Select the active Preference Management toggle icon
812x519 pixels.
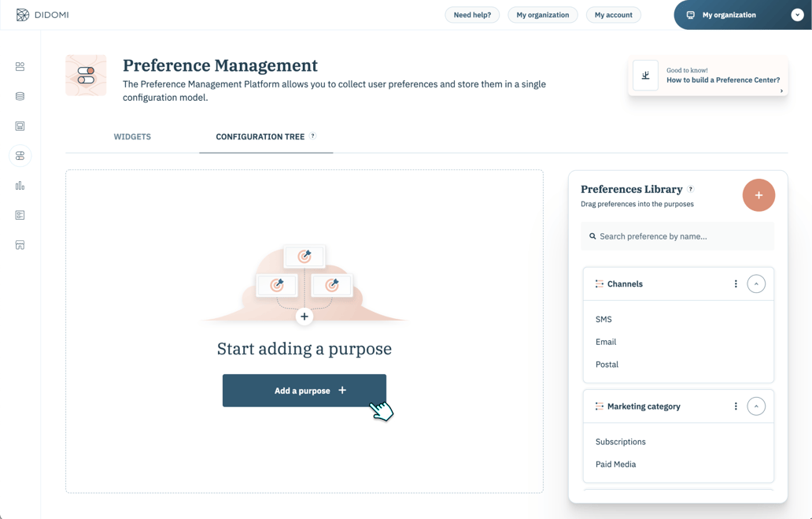pyautogui.click(x=20, y=155)
